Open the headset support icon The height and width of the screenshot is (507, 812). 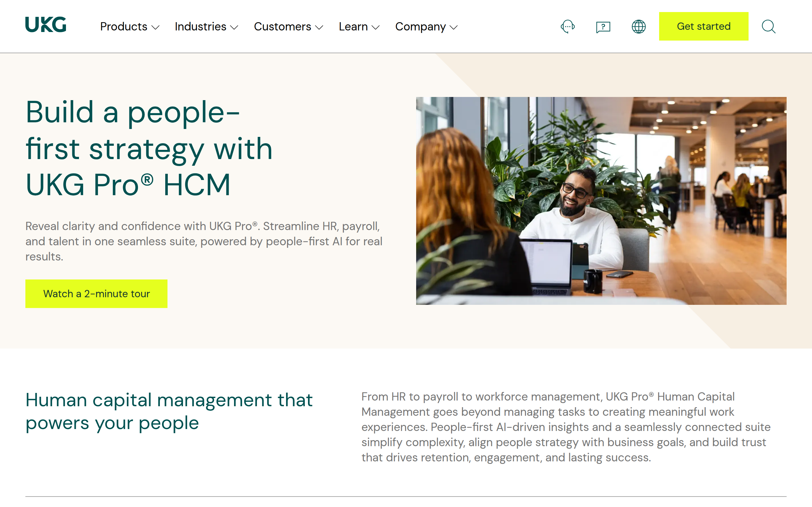[568, 27]
